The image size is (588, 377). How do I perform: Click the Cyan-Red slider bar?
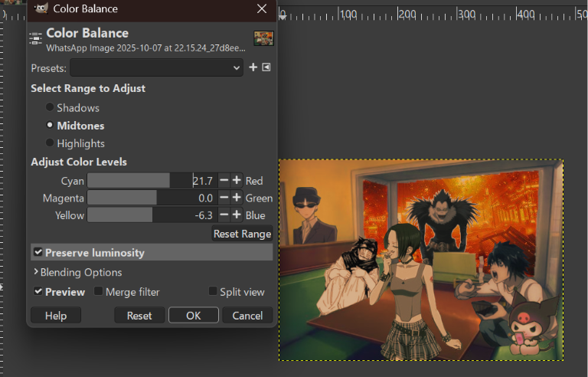(139, 181)
